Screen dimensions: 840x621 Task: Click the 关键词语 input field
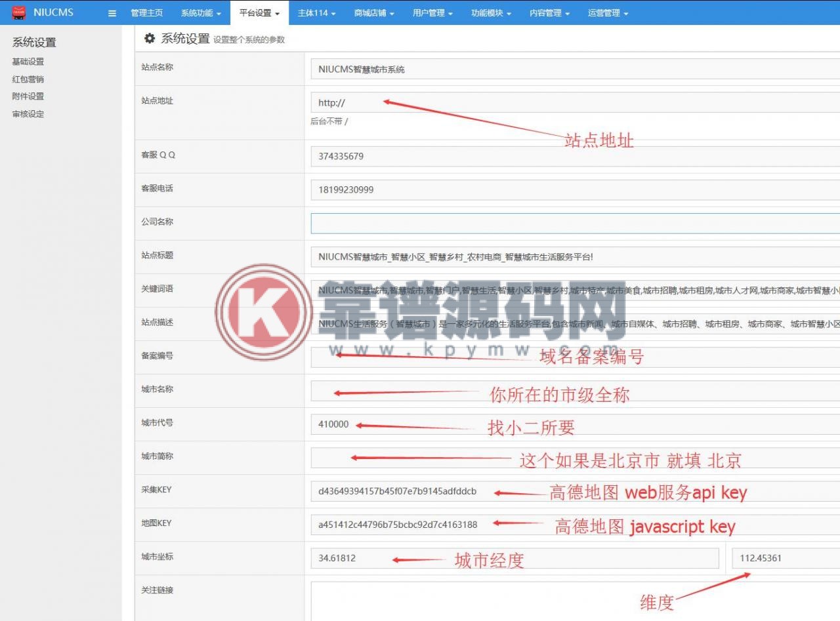point(576,290)
